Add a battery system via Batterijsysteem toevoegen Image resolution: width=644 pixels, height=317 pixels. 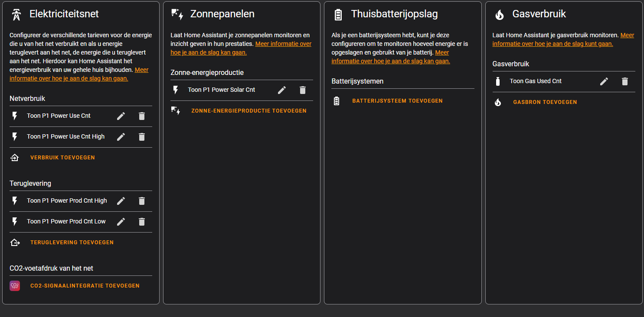pos(397,100)
